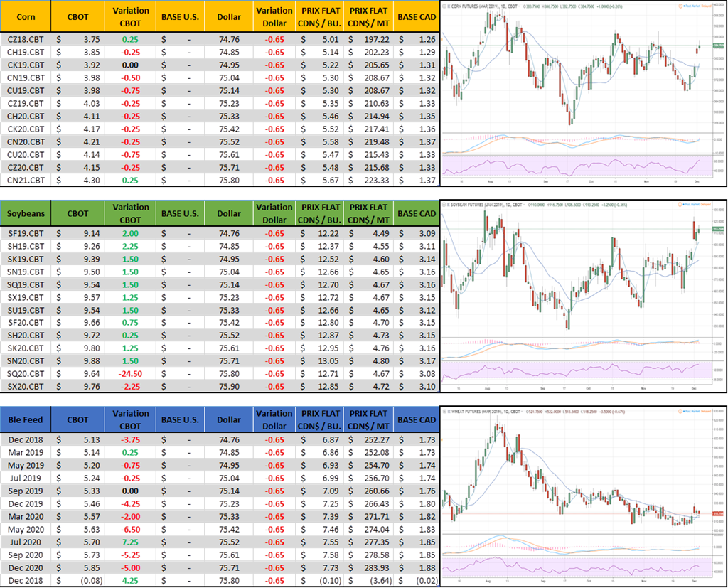
Task: Open the Corn Futures chart title
Action: tap(483, 5)
